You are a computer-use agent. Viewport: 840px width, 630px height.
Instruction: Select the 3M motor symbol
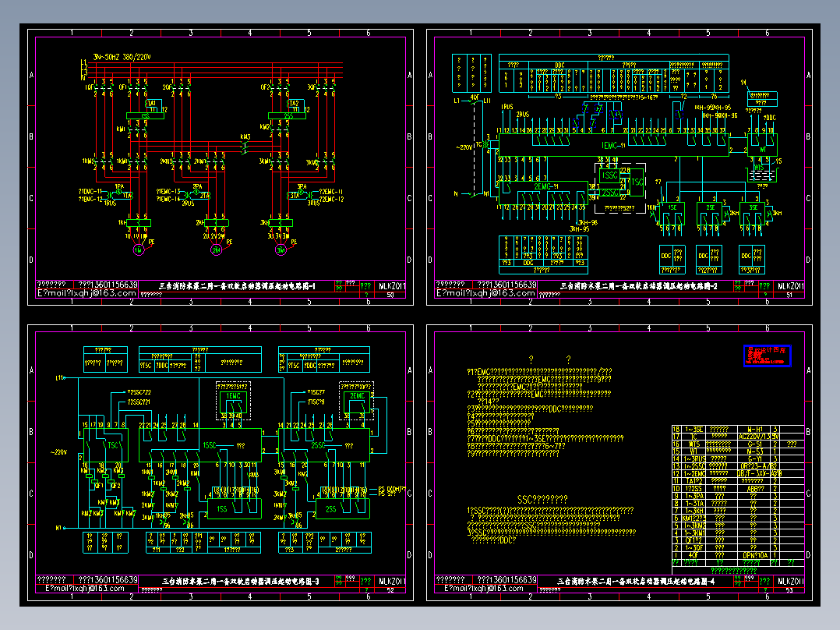click(281, 250)
